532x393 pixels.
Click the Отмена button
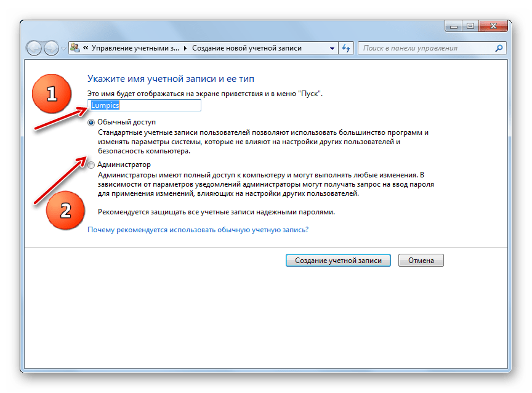421,261
